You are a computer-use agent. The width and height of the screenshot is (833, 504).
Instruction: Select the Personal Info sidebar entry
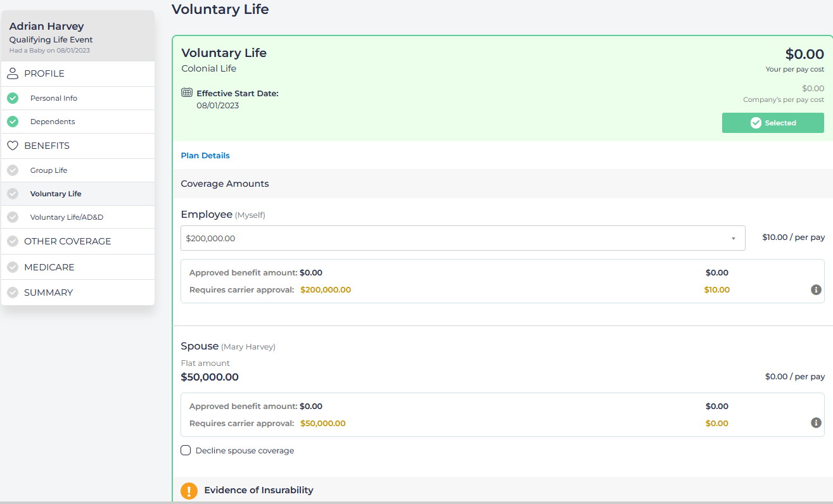point(54,98)
